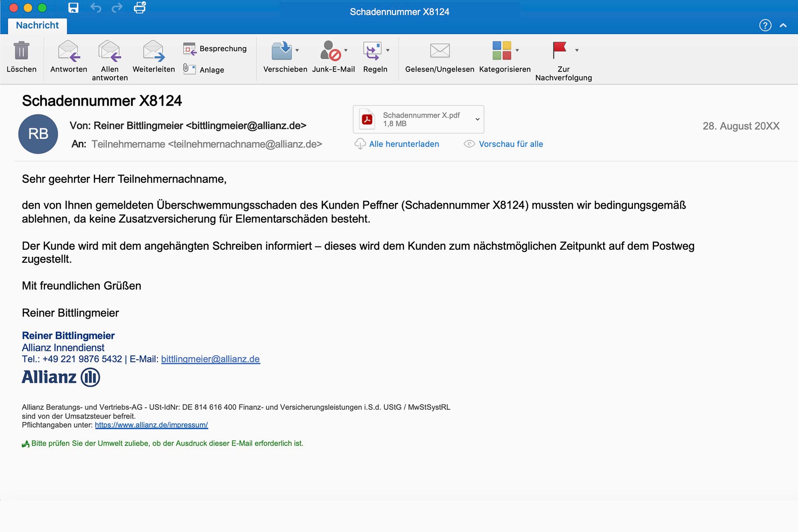Image resolution: width=798 pixels, height=532 pixels.
Task: Click the Anlage attachment icon
Action: (190, 69)
